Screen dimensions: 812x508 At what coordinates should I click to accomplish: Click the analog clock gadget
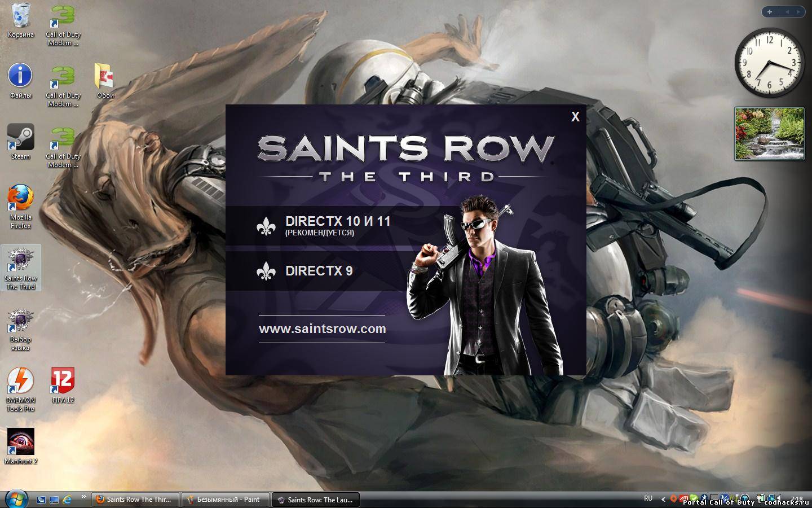click(x=770, y=62)
